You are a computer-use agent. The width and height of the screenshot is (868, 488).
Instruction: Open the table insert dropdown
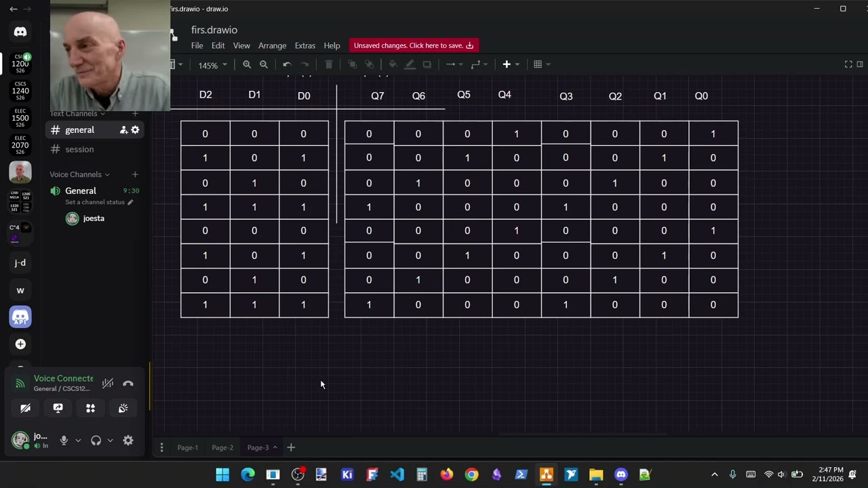pyautogui.click(x=542, y=64)
